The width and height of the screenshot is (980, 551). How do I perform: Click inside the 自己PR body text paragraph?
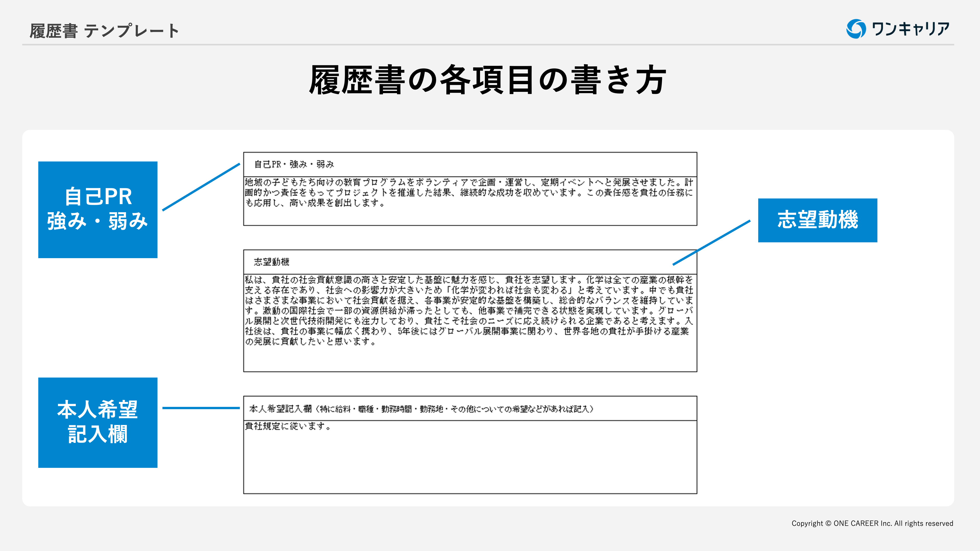pyautogui.click(x=468, y=193)
